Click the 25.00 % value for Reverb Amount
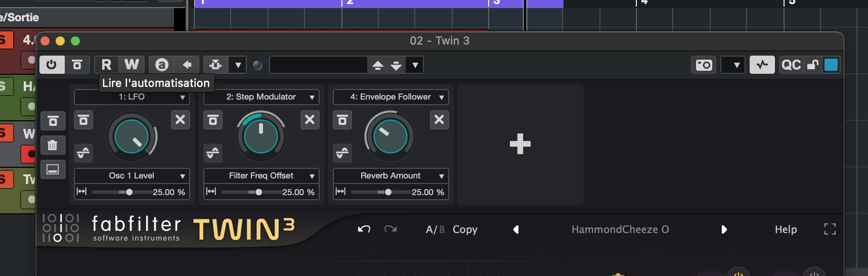 (x=428, y=192)
